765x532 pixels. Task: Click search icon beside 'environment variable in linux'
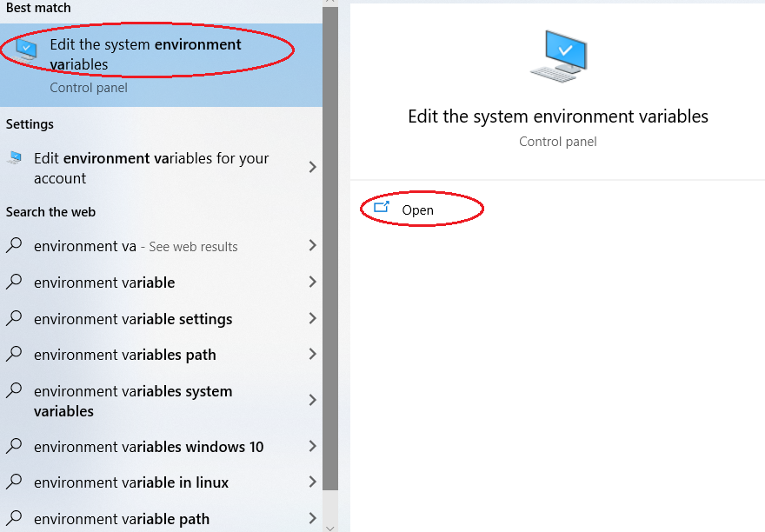tap(14, 482)
